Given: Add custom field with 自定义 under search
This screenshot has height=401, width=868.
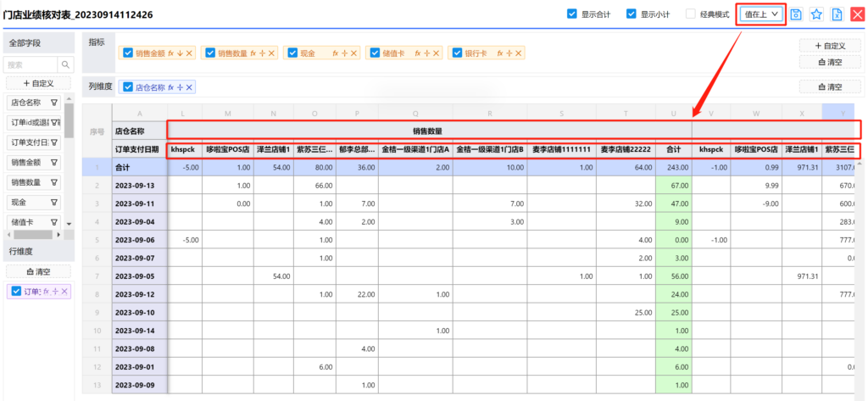Looking at the screenshot, I should coord(38,83).
